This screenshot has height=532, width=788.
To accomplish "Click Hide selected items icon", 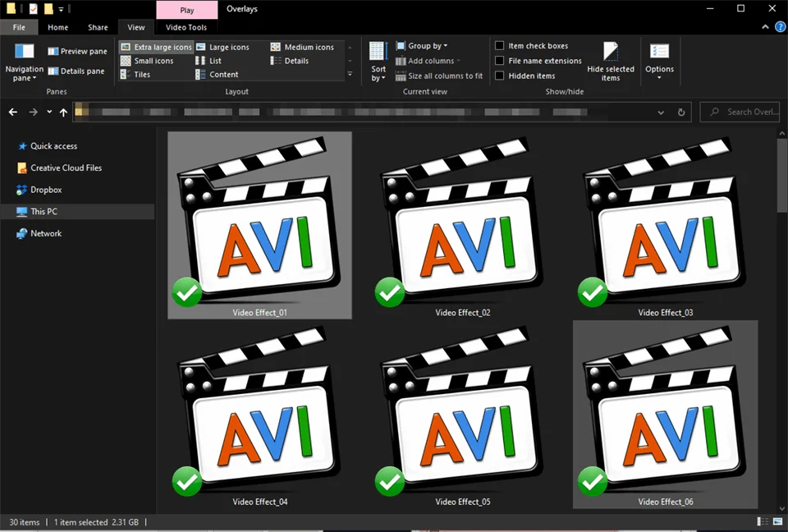I will (x=611, y=60).
